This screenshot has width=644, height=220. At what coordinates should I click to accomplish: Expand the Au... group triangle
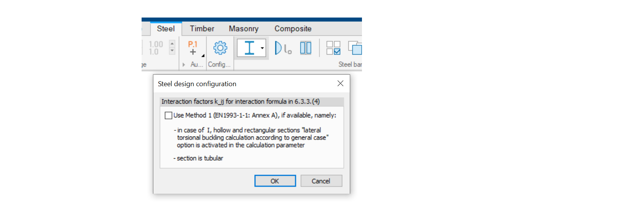click(184, 65)
